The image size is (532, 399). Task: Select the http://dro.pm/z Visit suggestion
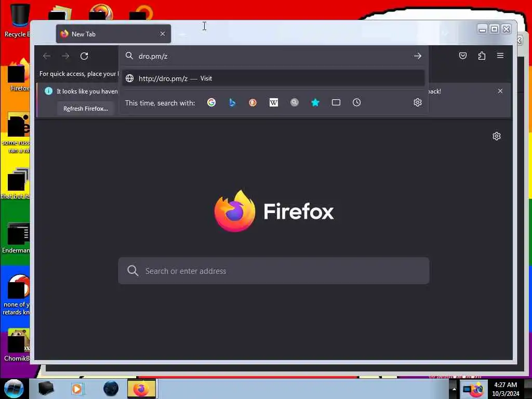273,78
